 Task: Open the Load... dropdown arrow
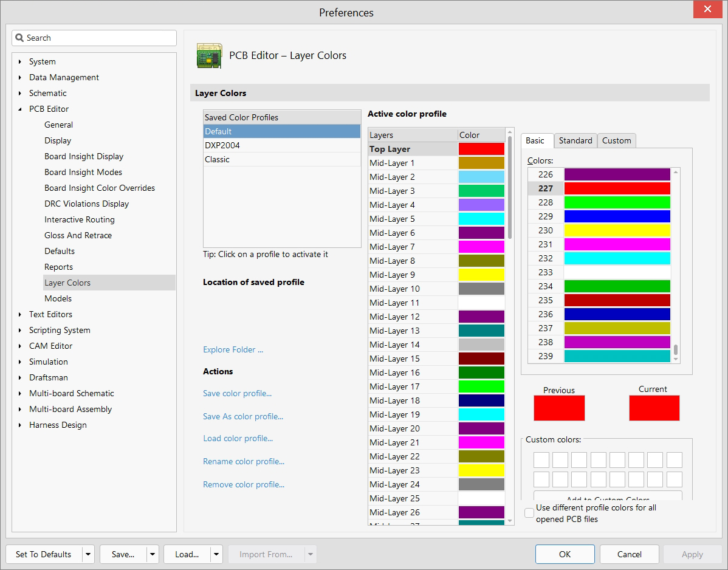(x=216, y=554)
